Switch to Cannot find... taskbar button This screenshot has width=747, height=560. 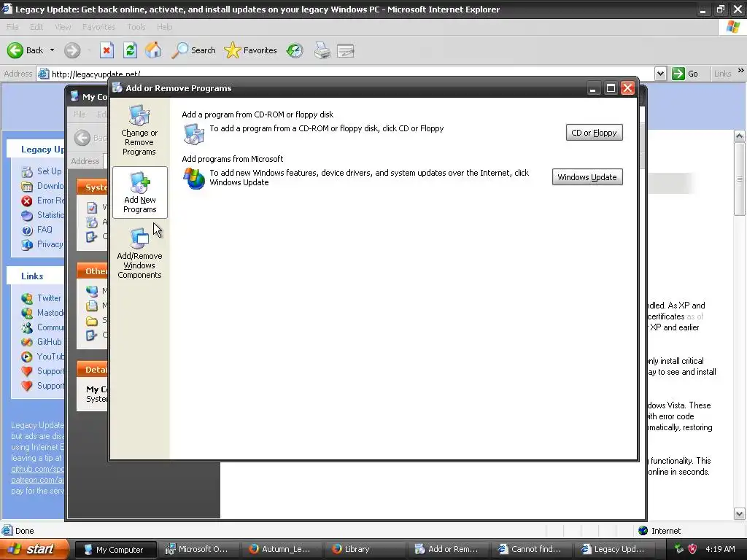tap(530, 550)
